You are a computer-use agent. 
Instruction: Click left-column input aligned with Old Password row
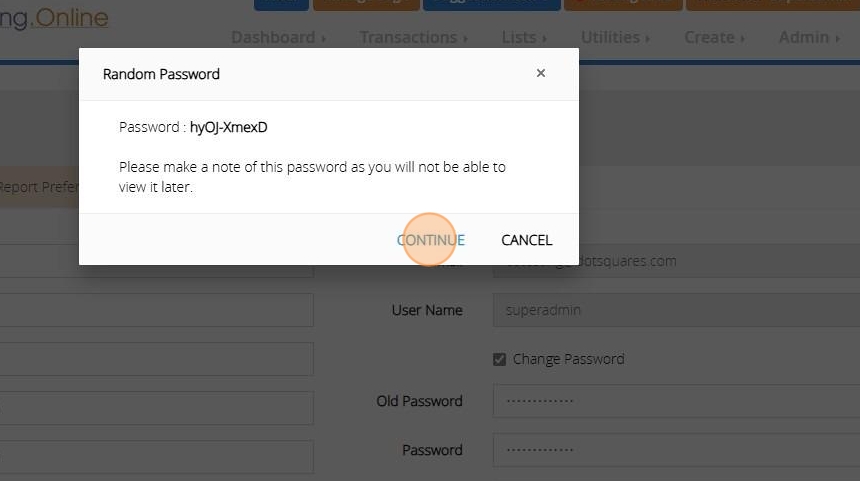[x=155, y=407]
